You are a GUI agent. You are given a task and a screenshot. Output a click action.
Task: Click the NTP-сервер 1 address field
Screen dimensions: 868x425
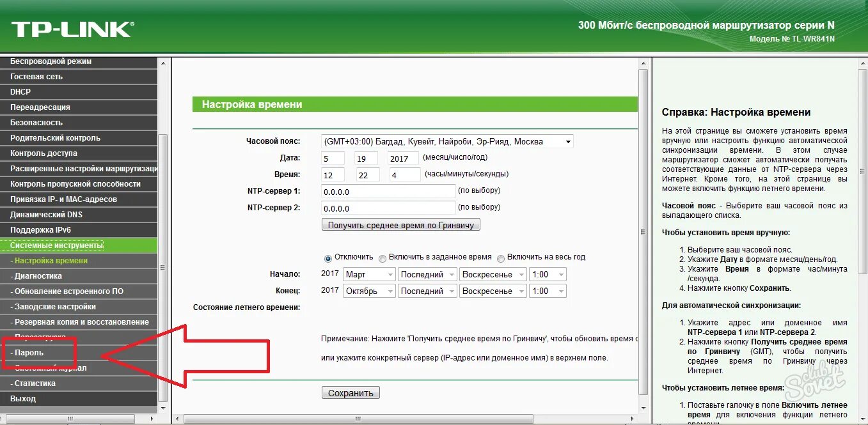coord(388,191)
